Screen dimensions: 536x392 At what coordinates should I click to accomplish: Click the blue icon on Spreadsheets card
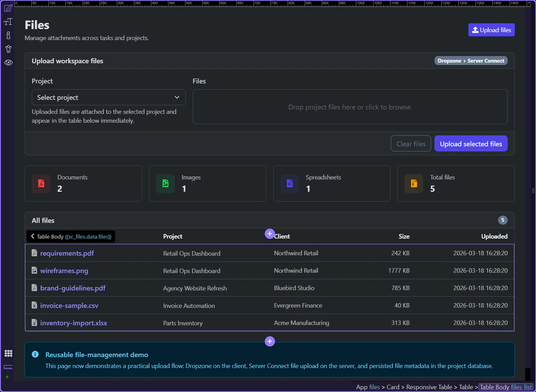coord(289,183)
